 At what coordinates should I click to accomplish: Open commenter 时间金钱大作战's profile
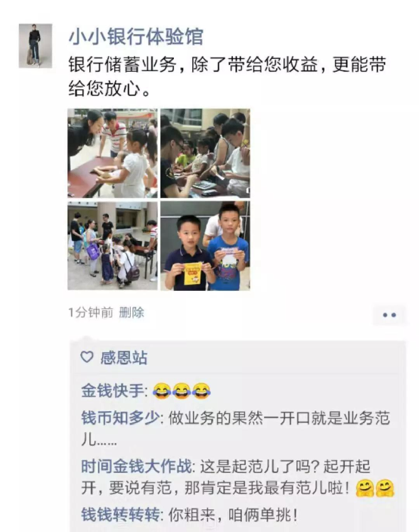tap(136, 466)
